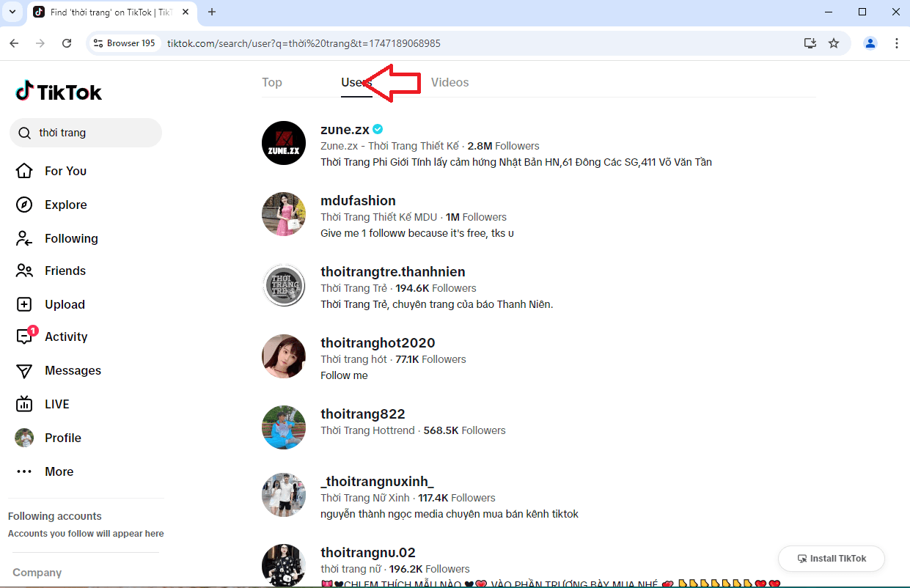This screenshot has width=910, height=588.
Task: Open the Friends icon in sidebar
Action: (24, 271)
